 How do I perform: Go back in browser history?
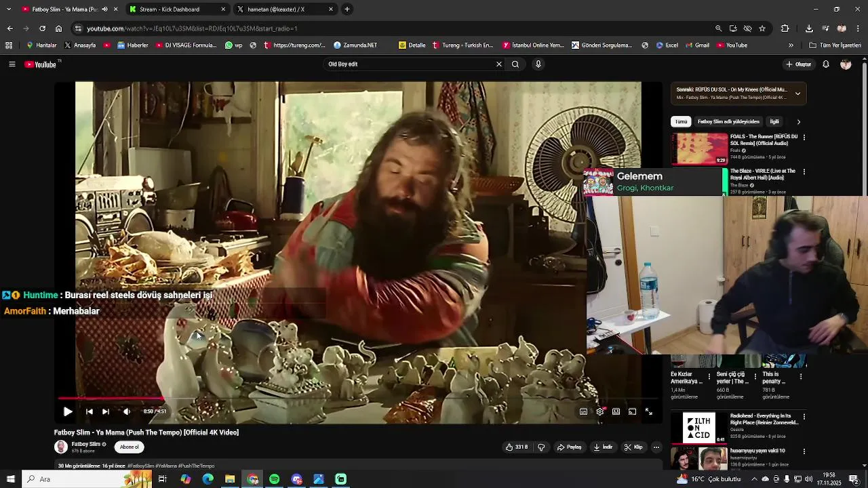(9, 28)
